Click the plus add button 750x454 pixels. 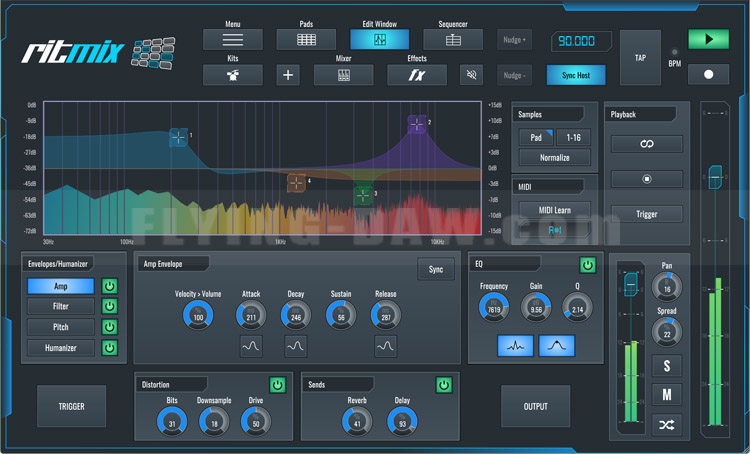coord(288,75)
